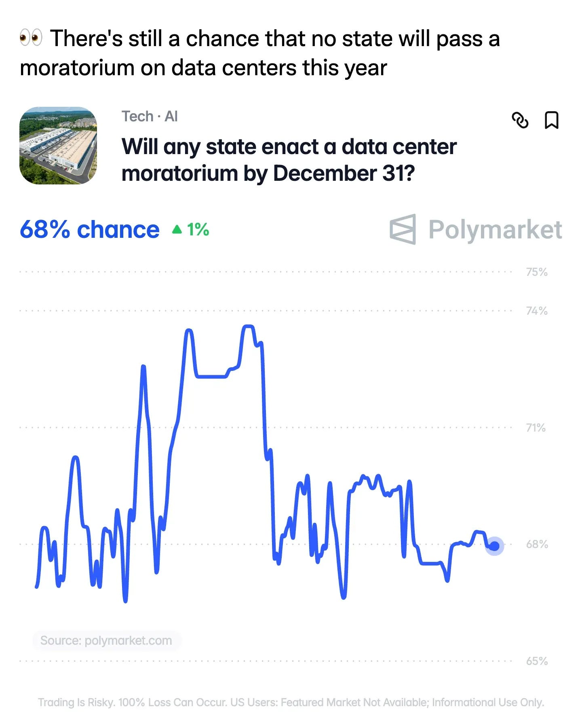Click the Source: polymarket.com label
This screenshot has height=728, width=582.
[x=106, y=641]
